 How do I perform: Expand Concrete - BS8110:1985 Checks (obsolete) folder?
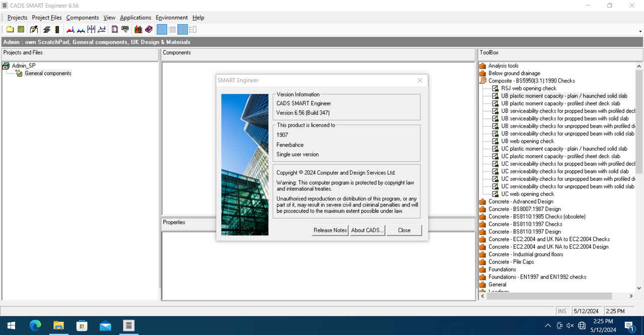click(537, 217)
